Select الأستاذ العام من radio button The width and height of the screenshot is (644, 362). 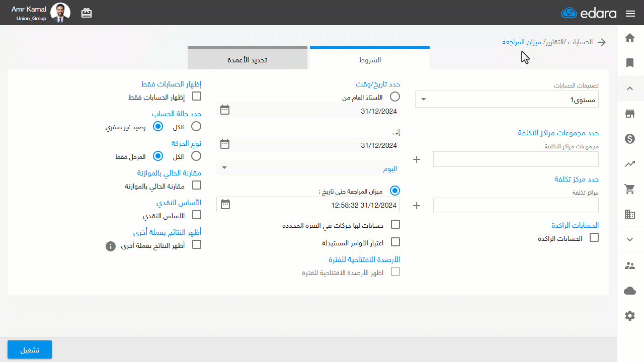[395, 97]
